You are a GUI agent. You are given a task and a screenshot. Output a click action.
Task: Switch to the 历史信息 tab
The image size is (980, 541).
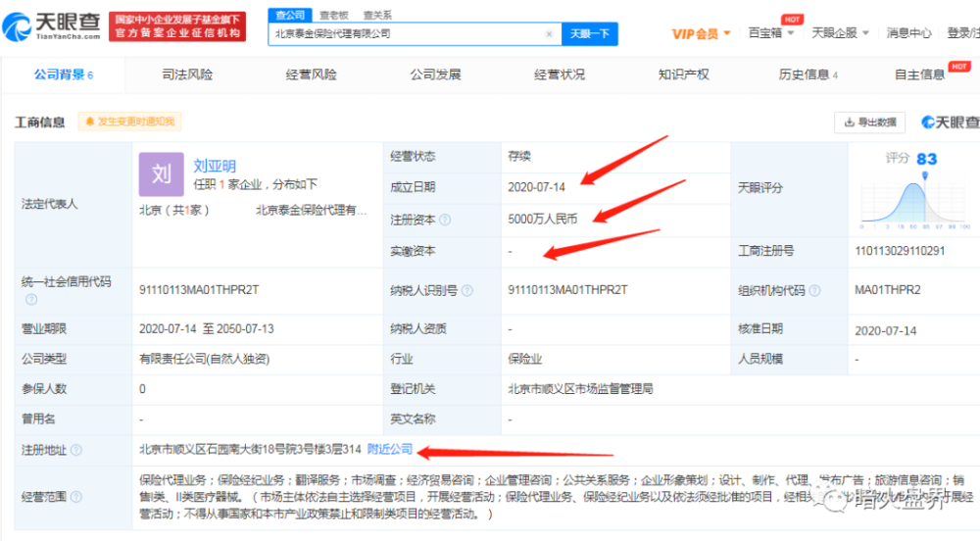point(808,74)
